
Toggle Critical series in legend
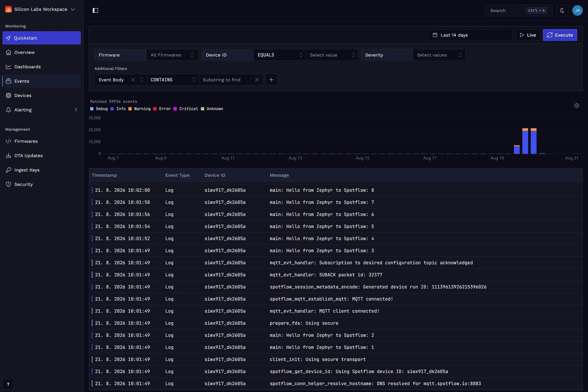click(186, 109)
